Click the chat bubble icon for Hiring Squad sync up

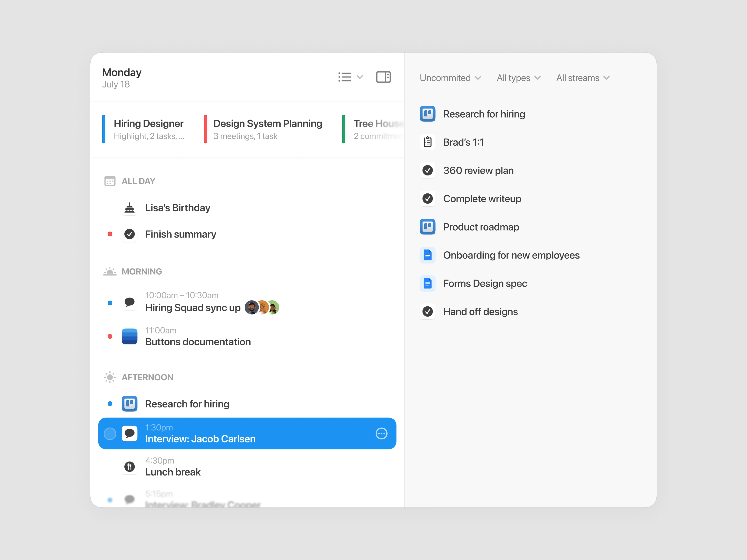click(x=129, y=302)
